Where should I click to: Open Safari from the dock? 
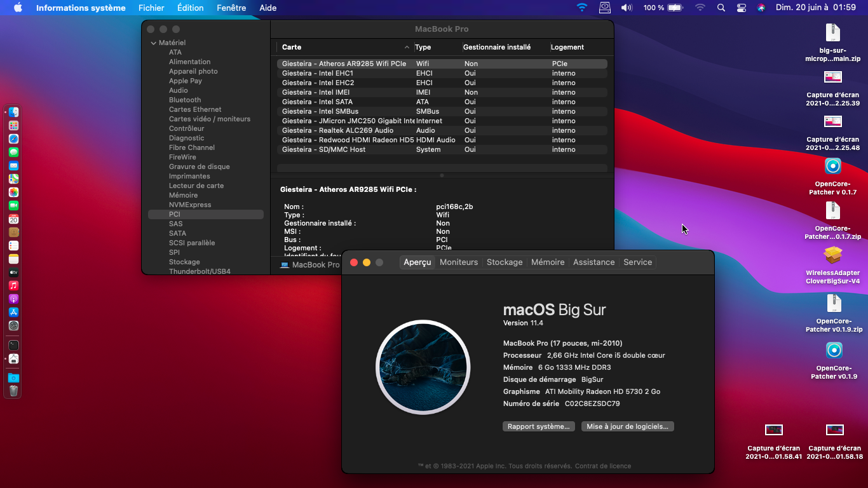pos(13,139)
